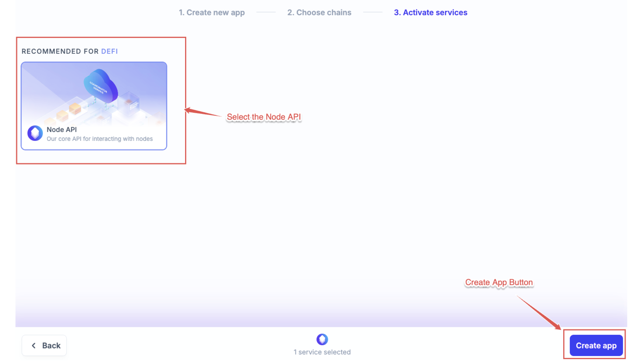Click the Select the Node API annotation
The height and width of the screenshot is (364, 632).
pos(264,117)
